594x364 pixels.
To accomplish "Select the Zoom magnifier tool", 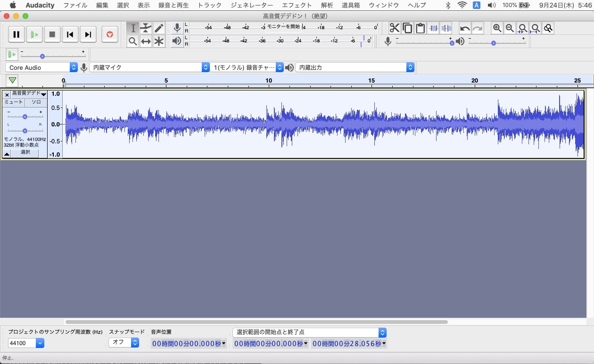I will tap(133, 41).
